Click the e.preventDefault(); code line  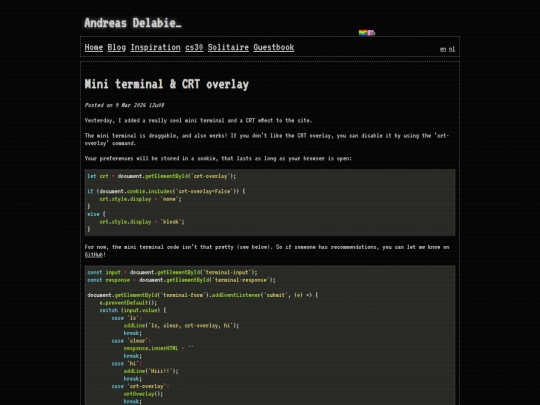(128, 303)
